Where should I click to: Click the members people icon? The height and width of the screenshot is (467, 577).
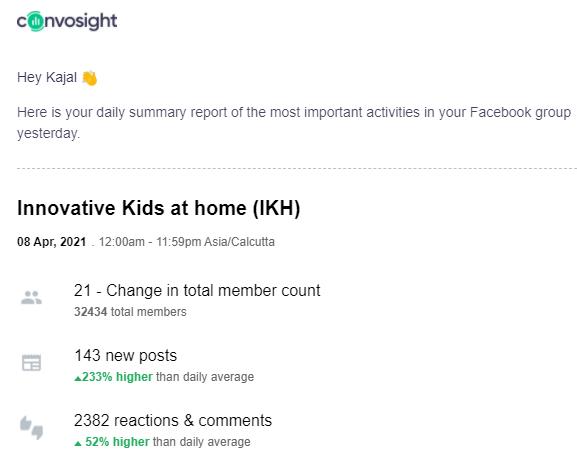(31, 297)
